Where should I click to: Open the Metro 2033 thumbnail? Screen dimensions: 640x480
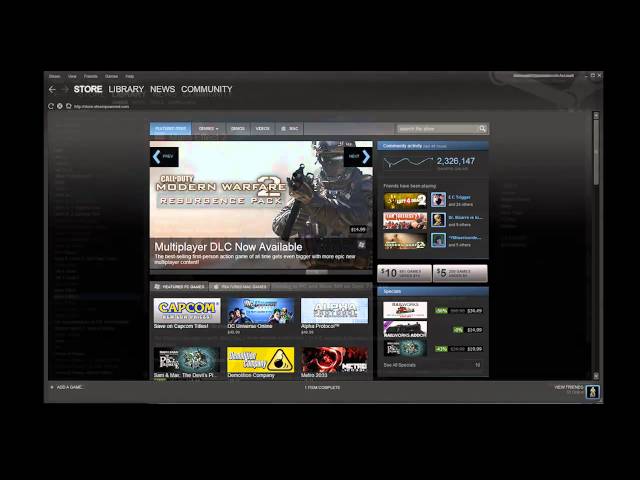334,360
